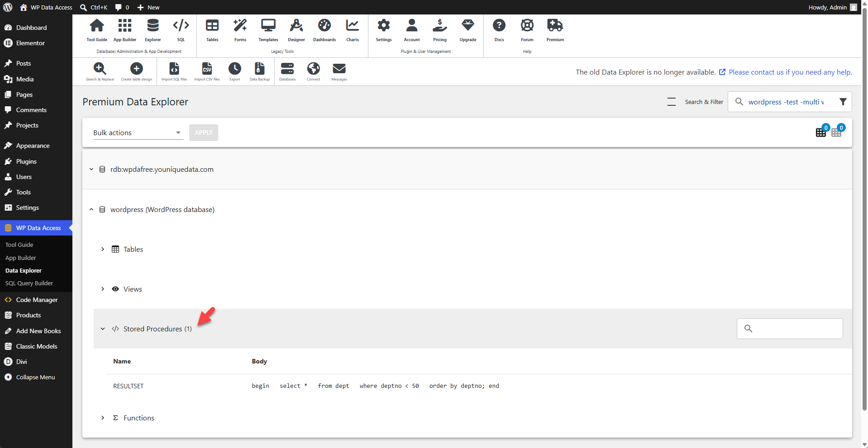
Task: Click the WordPress logo in admin bar
Action: [8, 7]
